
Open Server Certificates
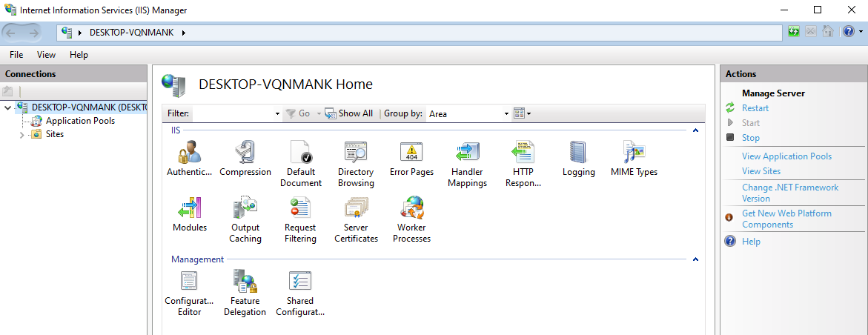coord(356,219)
